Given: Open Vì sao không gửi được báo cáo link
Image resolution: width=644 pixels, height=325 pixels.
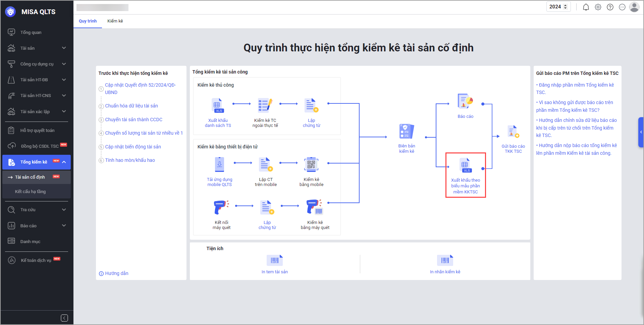Looking at the screenshot, I should tap(575, 106).
